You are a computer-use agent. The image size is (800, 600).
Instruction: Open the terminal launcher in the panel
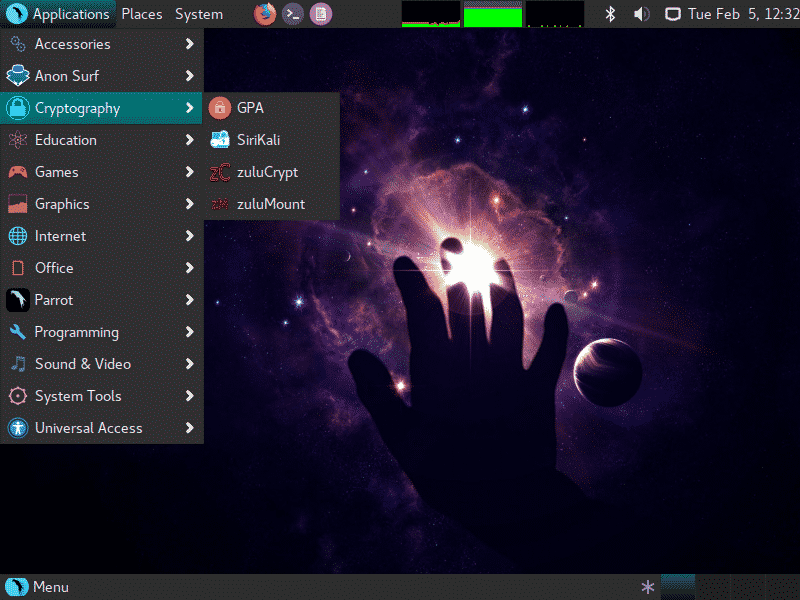pyautogui.click(x=292, y=14)
